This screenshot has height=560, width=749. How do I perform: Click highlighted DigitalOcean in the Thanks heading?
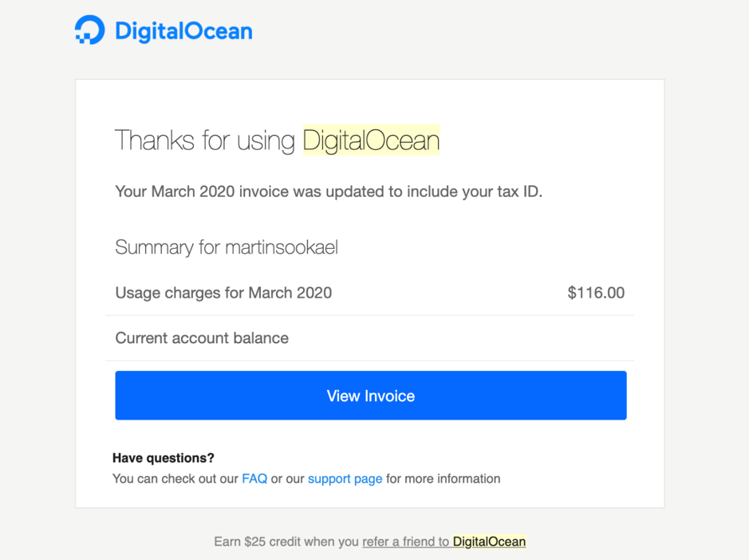(x=371, y=140)
